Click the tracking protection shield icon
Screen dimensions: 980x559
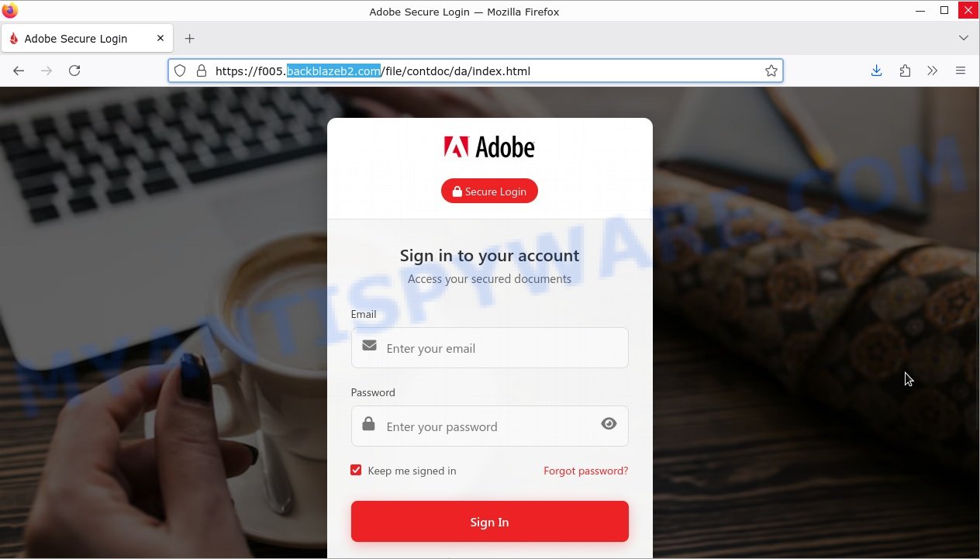pos(180,71)
